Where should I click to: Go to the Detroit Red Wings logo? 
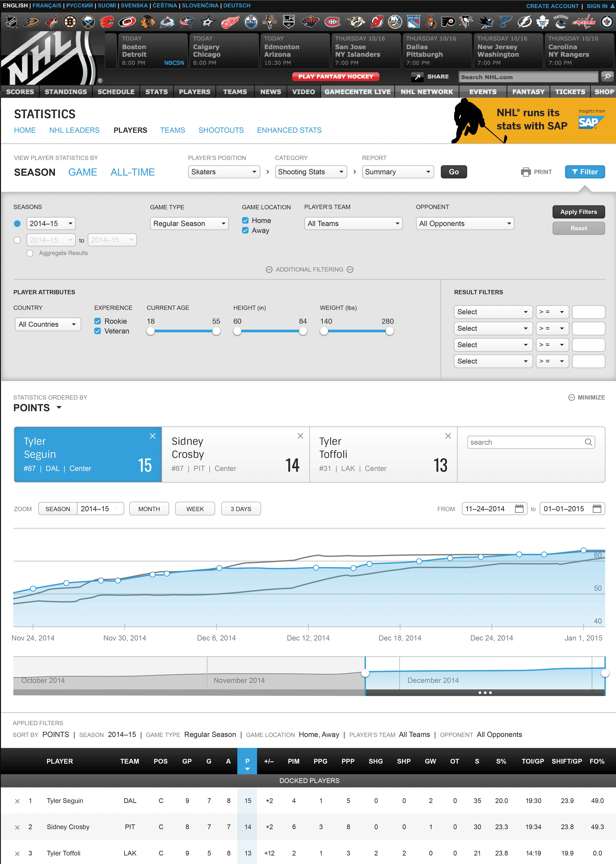pos(230,22)
